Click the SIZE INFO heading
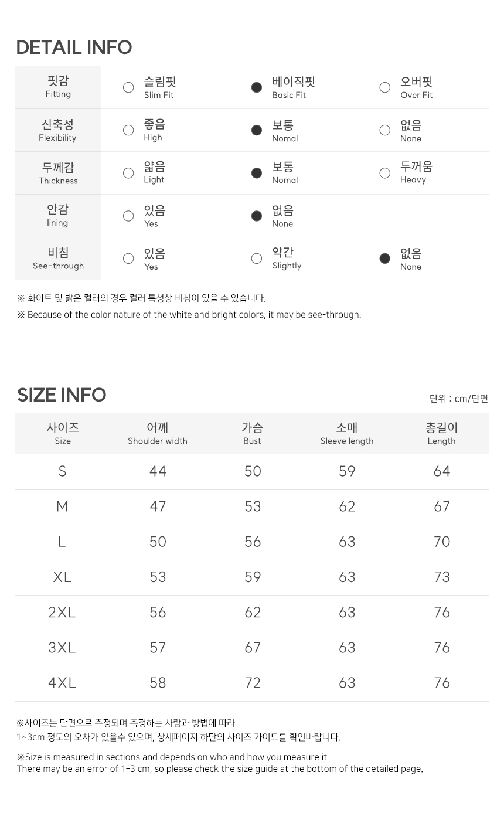The image size is (504, 840). tap(62, 395)
